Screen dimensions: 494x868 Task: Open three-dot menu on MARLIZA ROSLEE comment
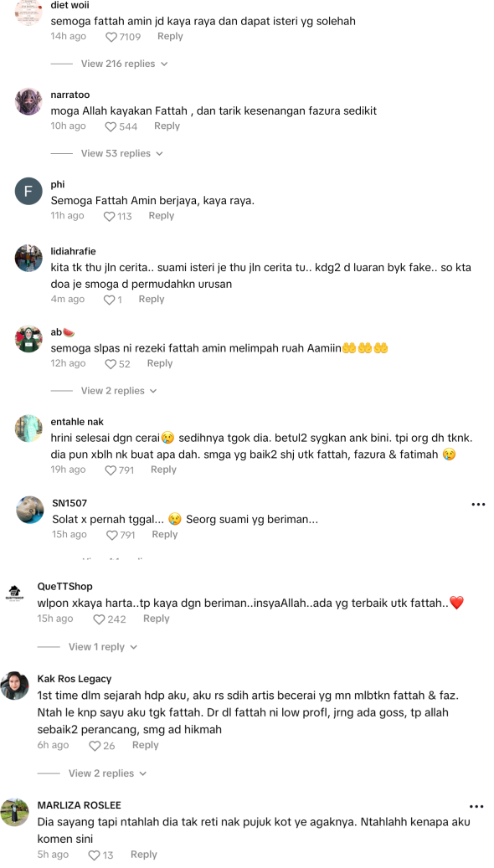click(x=476, y=807)
